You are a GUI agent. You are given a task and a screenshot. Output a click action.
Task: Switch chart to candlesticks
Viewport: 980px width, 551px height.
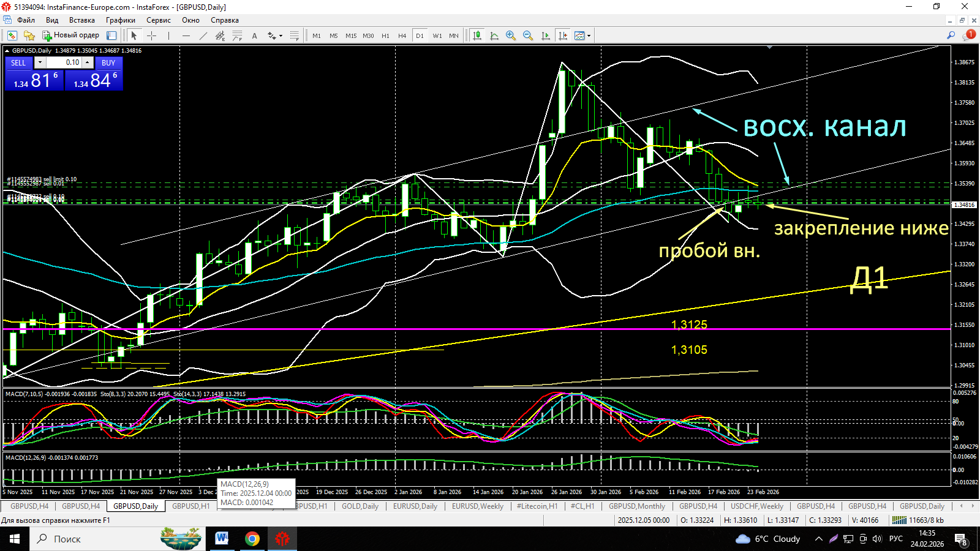pos(477,36)
